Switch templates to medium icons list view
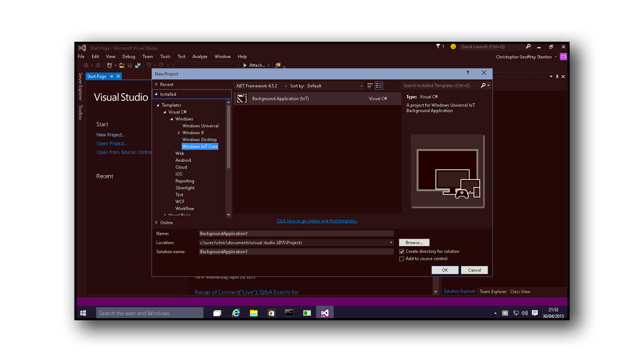The height and width of the screenshot is (362, 644). tap(379, 86)
